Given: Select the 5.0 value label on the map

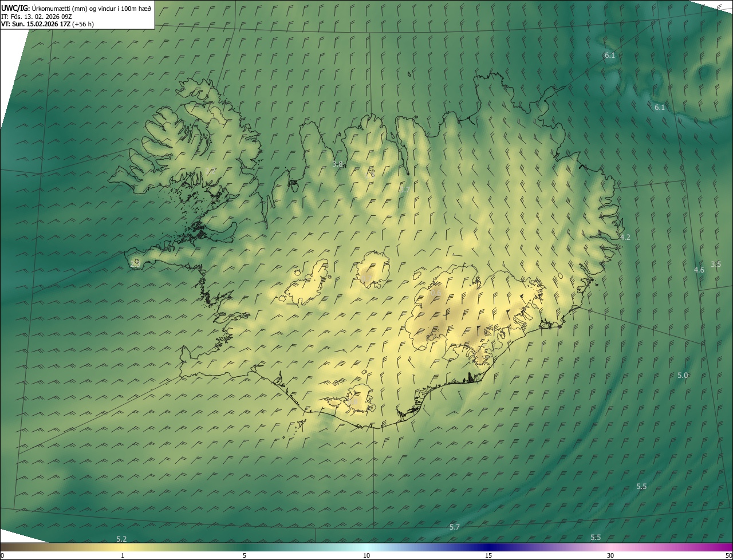Looking at the screenshot, I should pos(683,375).
